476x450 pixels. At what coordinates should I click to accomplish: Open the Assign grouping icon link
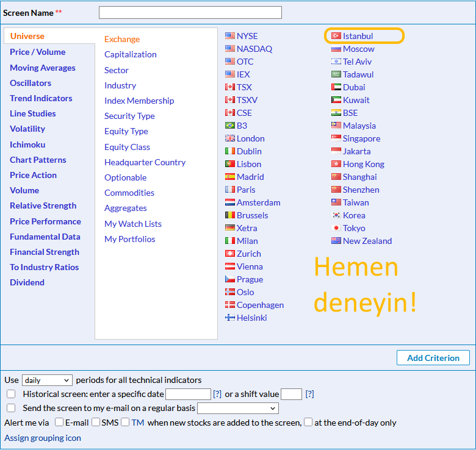coord(43,438)
